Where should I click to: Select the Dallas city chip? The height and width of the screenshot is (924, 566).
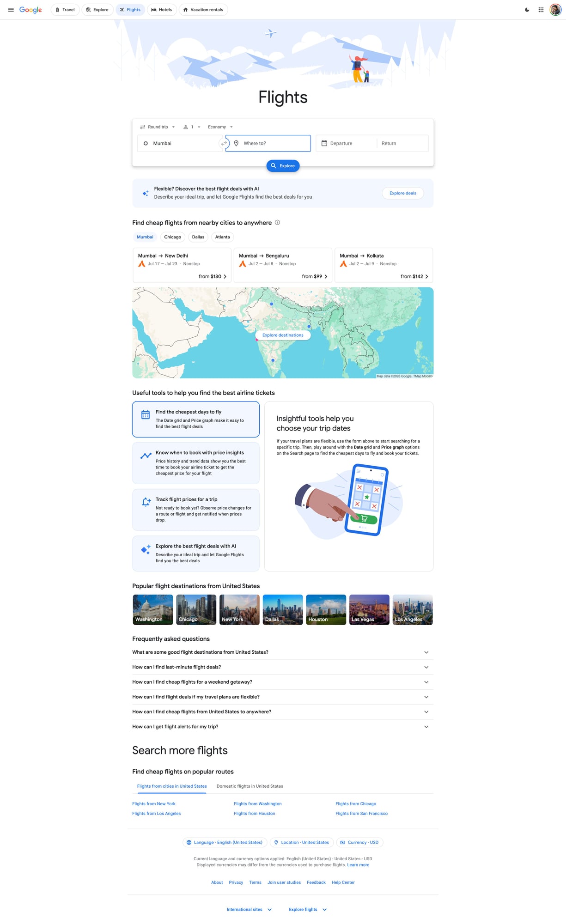pos(198,237)
